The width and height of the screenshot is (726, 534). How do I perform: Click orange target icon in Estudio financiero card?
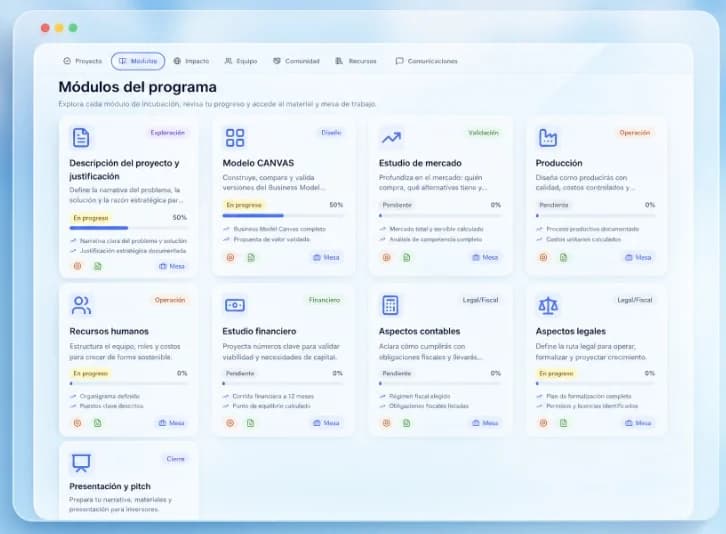coord(230,423)
